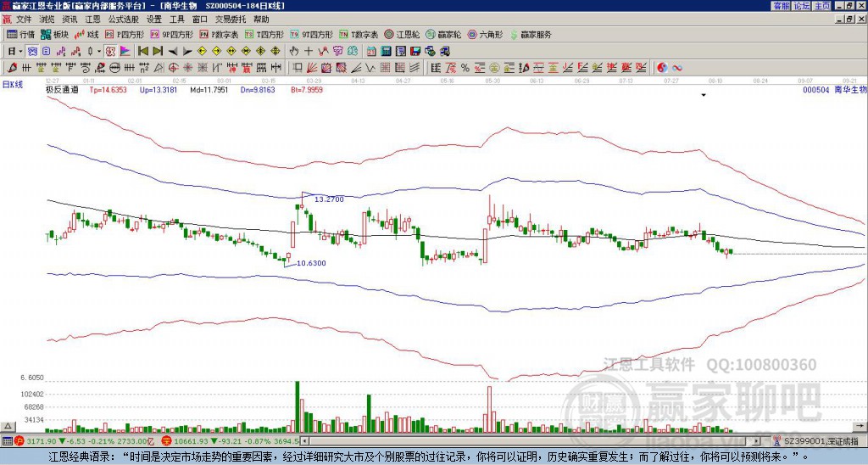Click the Up=13.3181 value
The image size is (868, 465).
(159, 89)
